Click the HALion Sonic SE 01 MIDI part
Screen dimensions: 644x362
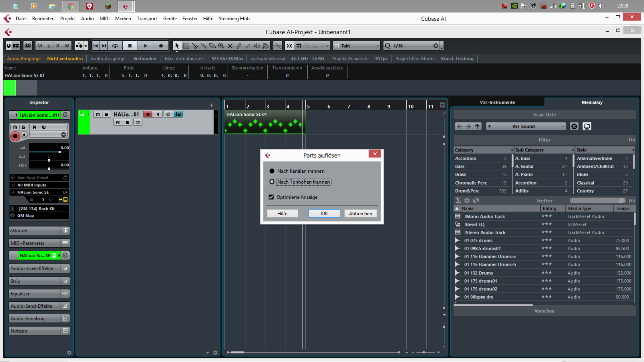point(265,122)
